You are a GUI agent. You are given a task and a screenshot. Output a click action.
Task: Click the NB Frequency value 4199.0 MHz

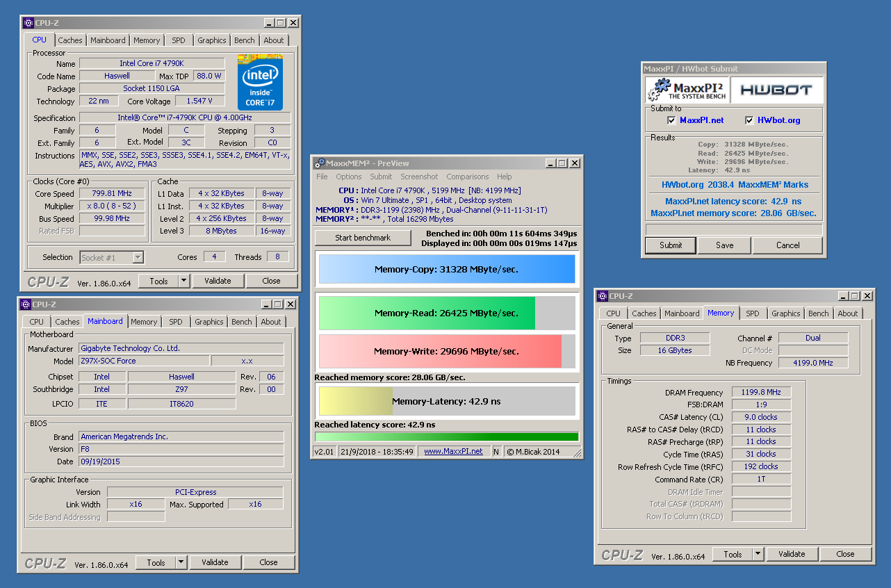tap(813, 363)
